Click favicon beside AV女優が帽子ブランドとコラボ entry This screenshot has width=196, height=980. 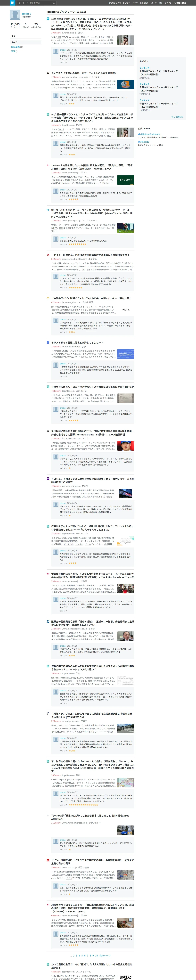pyautogui.click(x=48, y=114)
